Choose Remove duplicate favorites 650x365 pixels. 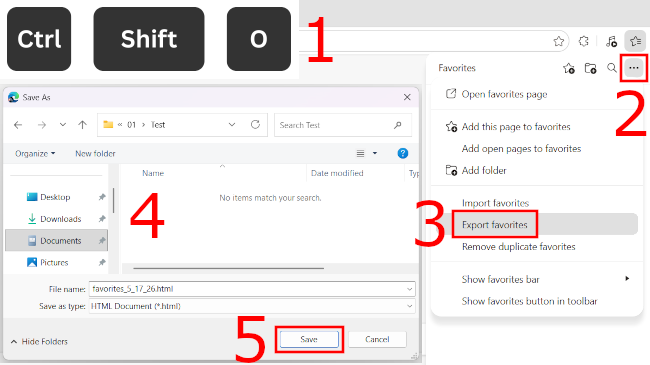point(537,247)
